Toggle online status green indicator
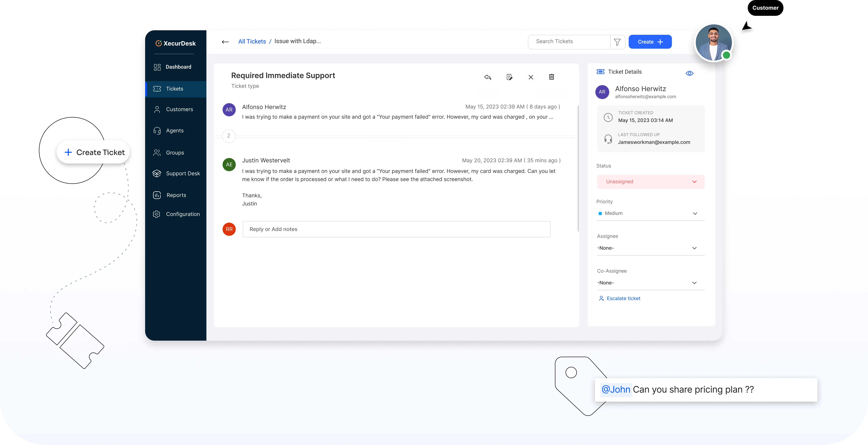The width and height of the screenshot is (868, 445). point(726,55)
